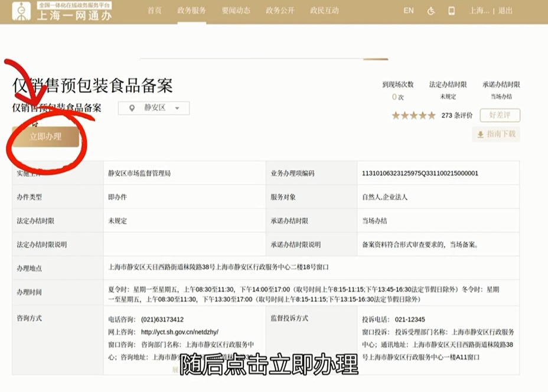Click the first rating star
Image resolution: width=548 pixels, height=392 pixels.
point(396,116)
